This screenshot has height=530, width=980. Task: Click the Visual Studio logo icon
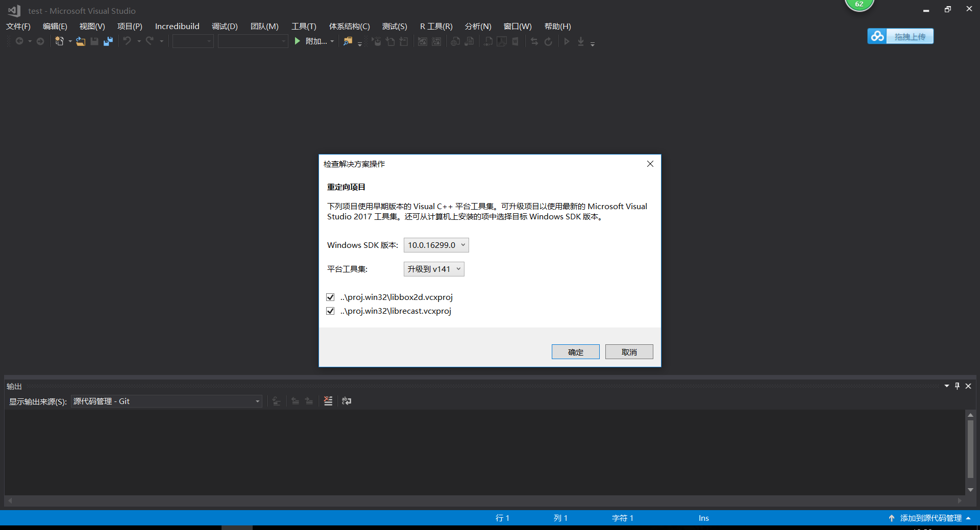coord(14,10)
